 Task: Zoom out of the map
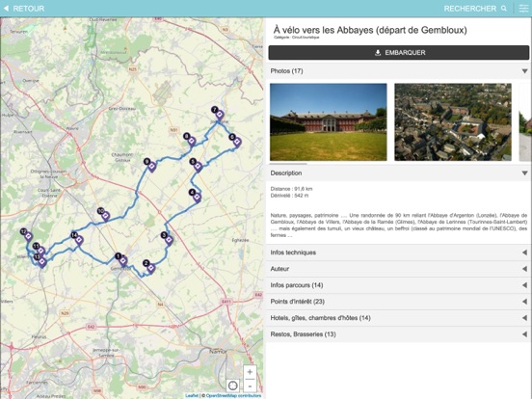(250, 386)
